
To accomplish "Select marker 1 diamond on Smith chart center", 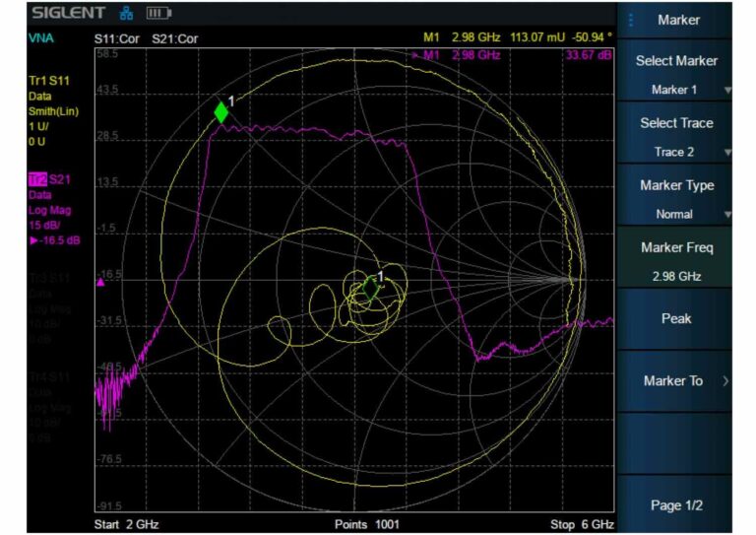I will click(370, 289).
